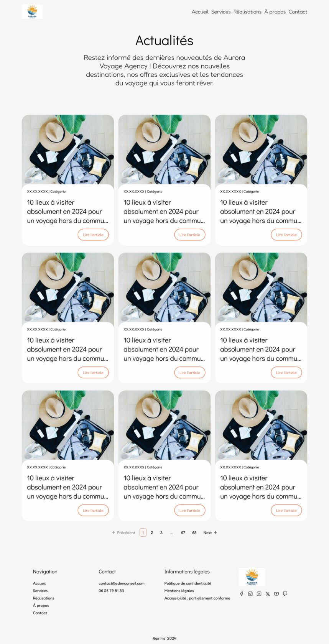
Task: Select À propos in the header menu
Action: pyautogui.click(x=275, y=12)
